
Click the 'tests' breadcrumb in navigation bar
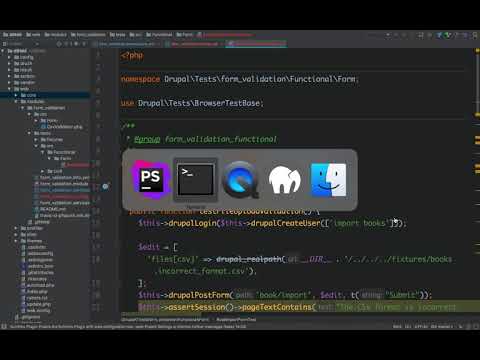(118, 35)
